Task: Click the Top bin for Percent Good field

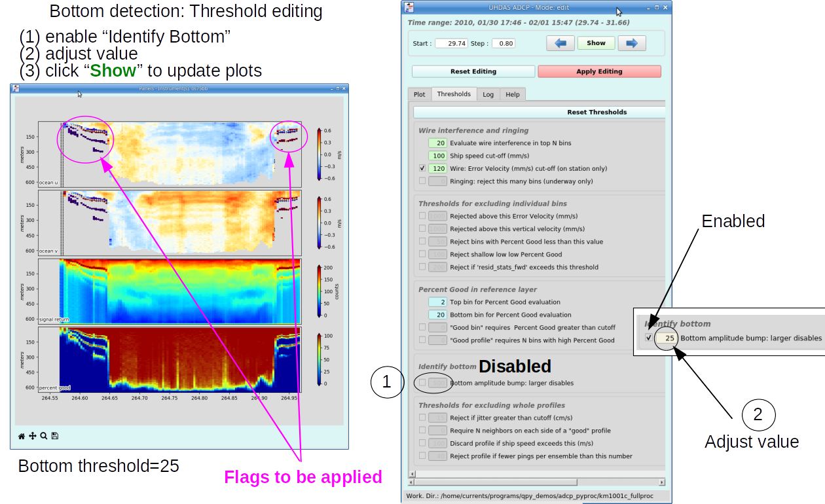Action: click(437, 302)
